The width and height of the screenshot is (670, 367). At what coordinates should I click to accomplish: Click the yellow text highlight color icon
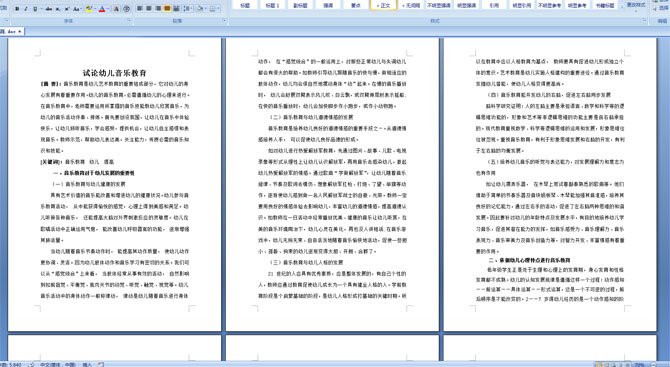(88, 9)
